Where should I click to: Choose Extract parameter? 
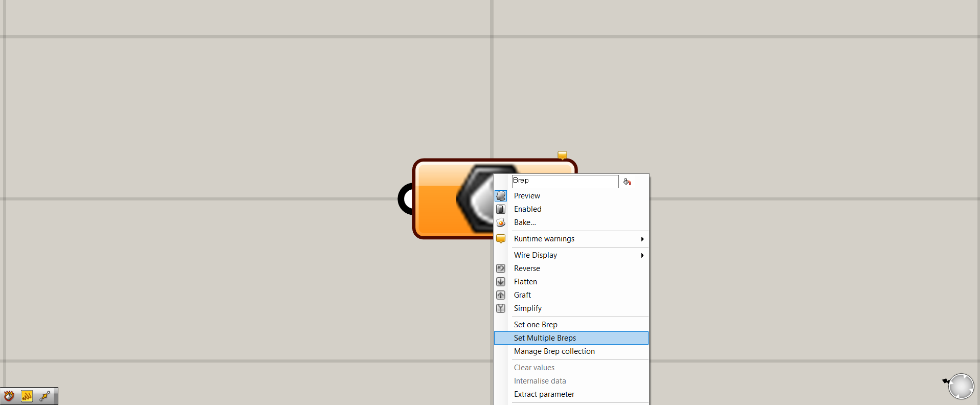pyautogui.click(x=571, y=394)
